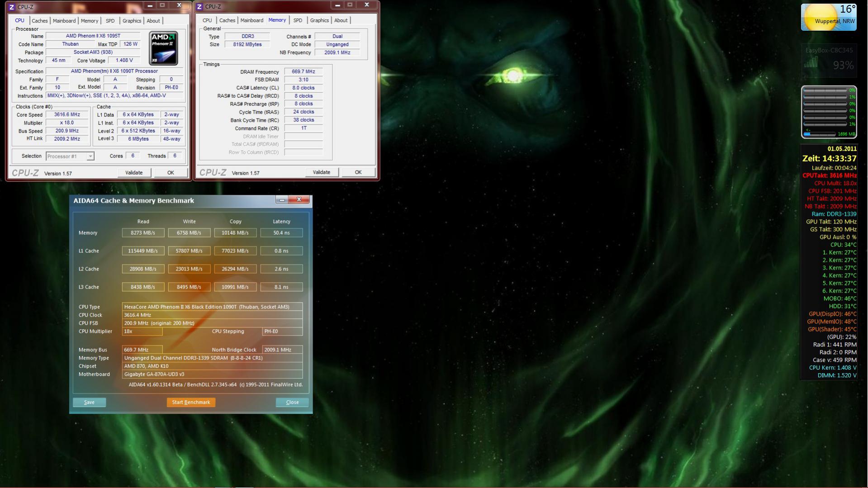This screenshot has width=868, height=488.
Task: Switch to the Caches tab in the CPU-Z processor window
Action: (40, 21)
